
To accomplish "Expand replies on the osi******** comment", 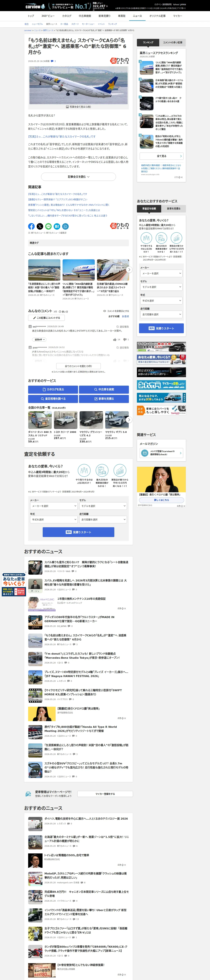I will (x=39, y=339).
